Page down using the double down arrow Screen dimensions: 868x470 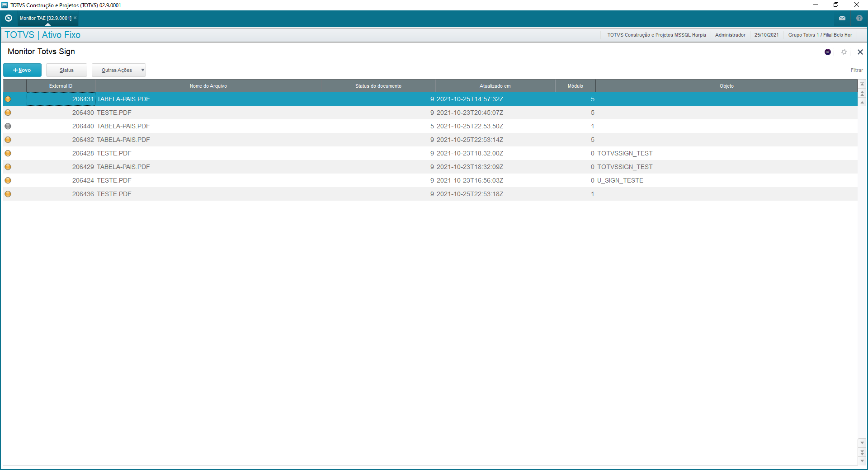(863, 452)
